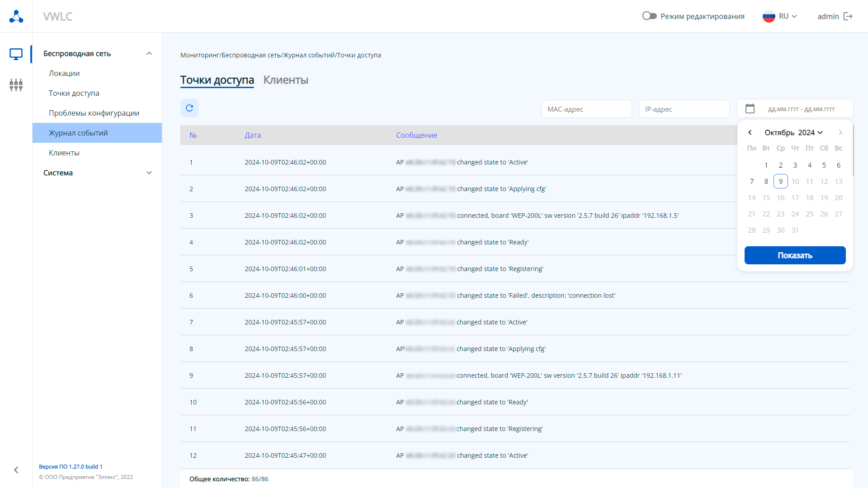Expand the Система menu section
The height and width of the screenshot is (488, 868).
point(149,173)
